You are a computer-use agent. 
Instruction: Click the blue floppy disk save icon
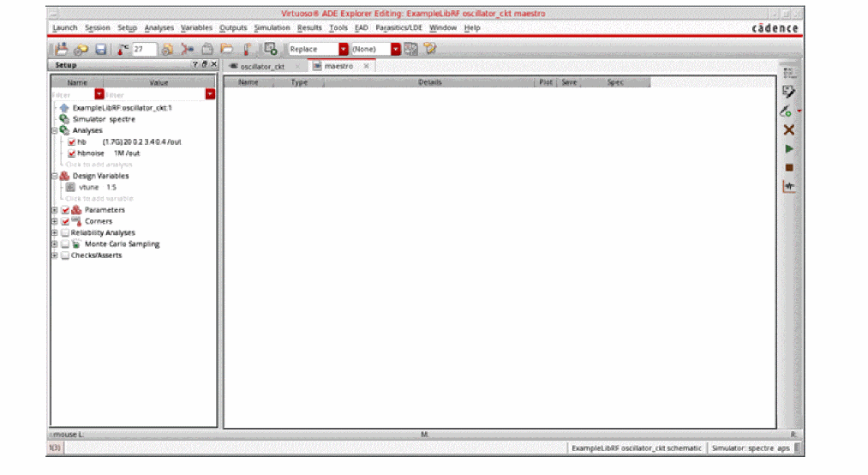(x=101, y=49)
